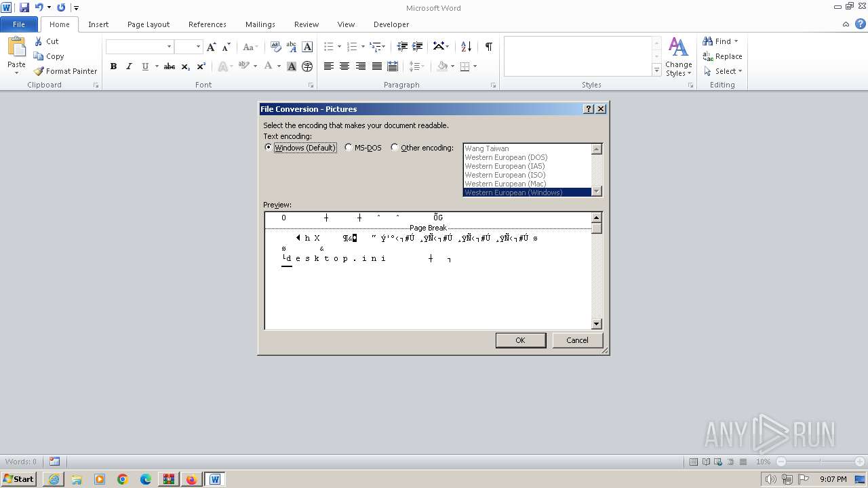Expand the Find dropdown arrow
Viewport: 868px width, 488px height.
point(736,41)
